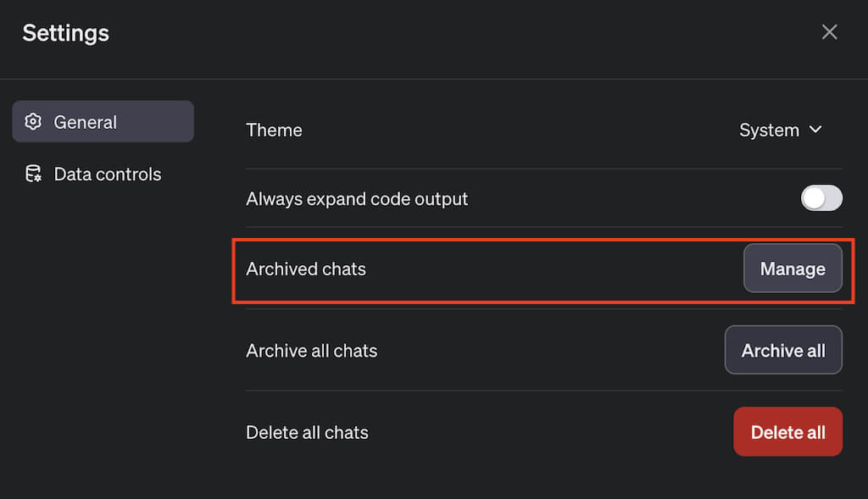Switch to the Data controls tab

[x=106, y=175]
